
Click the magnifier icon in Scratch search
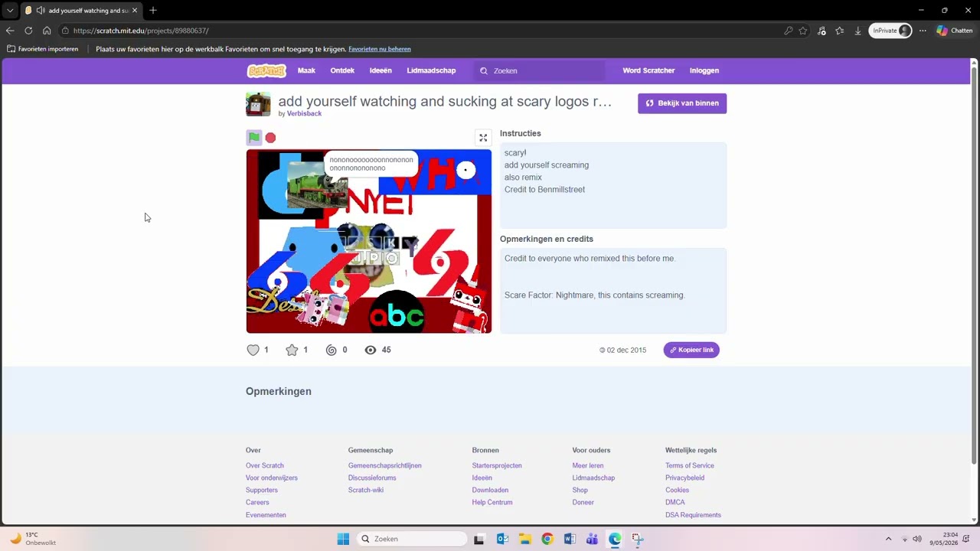[x=484, y=70]
